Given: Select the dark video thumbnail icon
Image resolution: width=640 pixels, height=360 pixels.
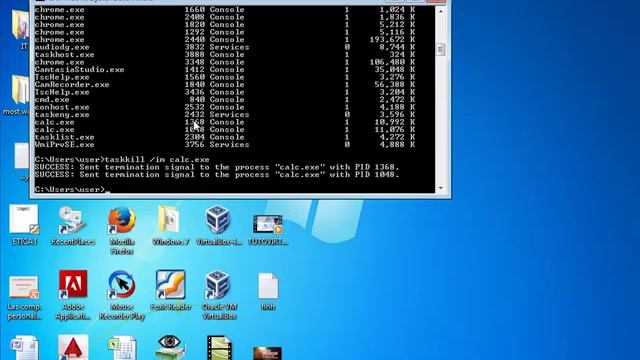Looking at the screenshot, I should 267,353.
